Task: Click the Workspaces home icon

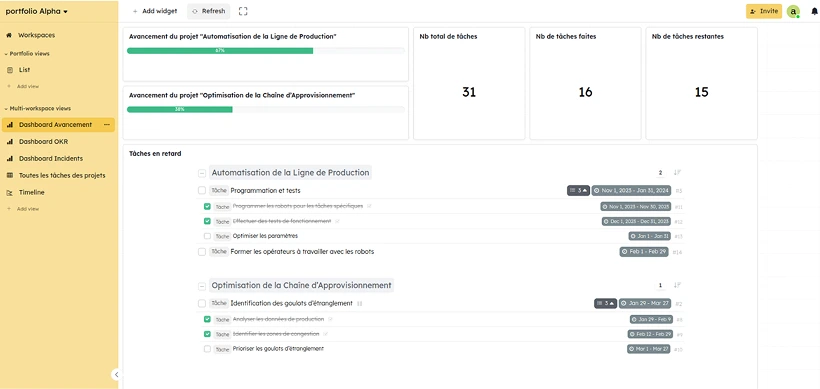Action: [x=9, y=36]
